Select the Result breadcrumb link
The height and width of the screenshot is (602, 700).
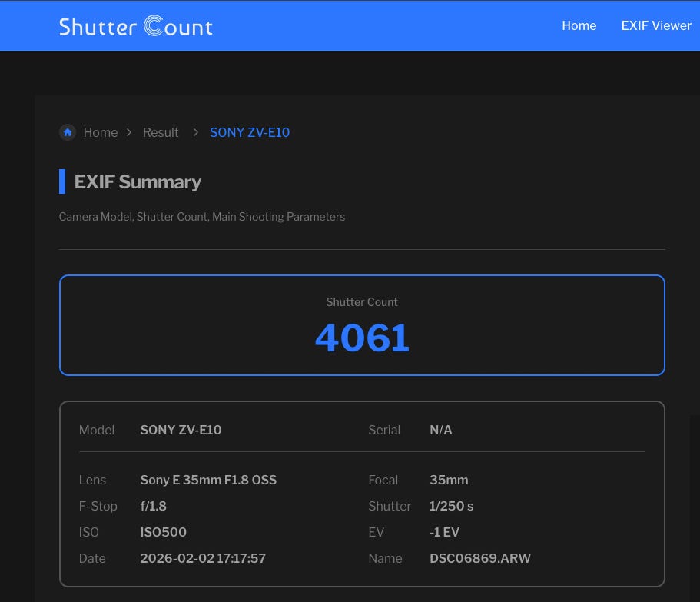pos(161,132)
